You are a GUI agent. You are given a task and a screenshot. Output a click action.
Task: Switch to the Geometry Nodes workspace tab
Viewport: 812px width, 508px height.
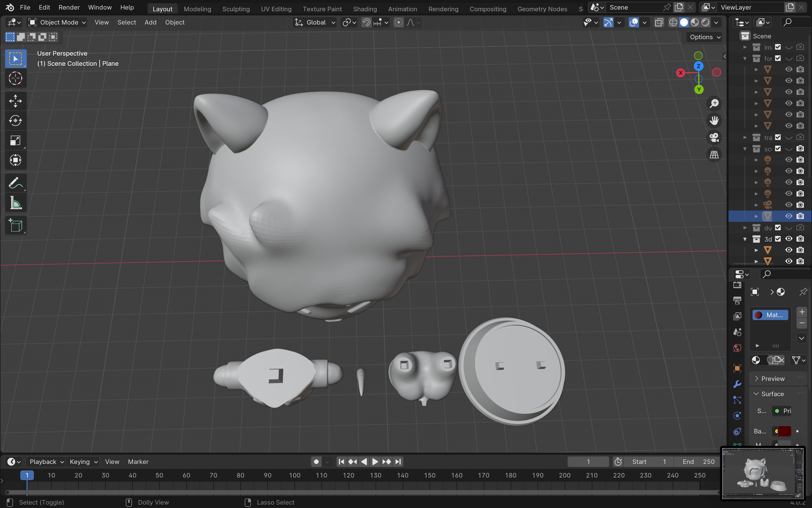pos(542,9)
